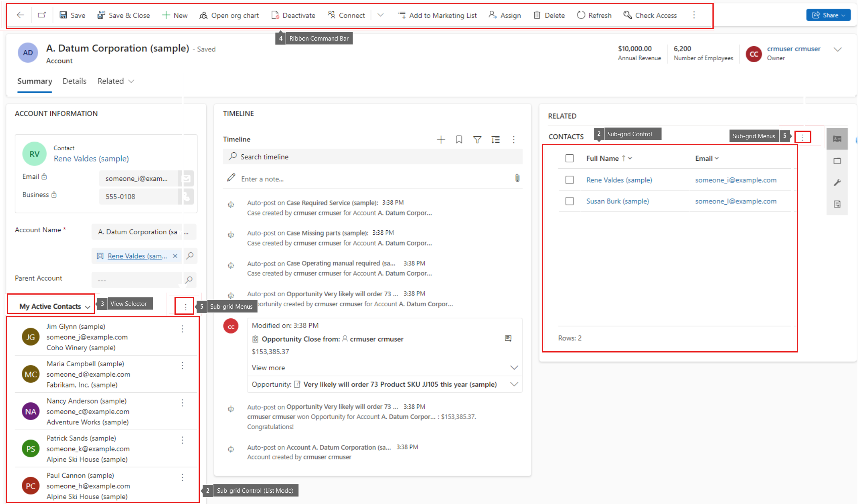Open more options for Nancy Anderson

pos(182,403)
